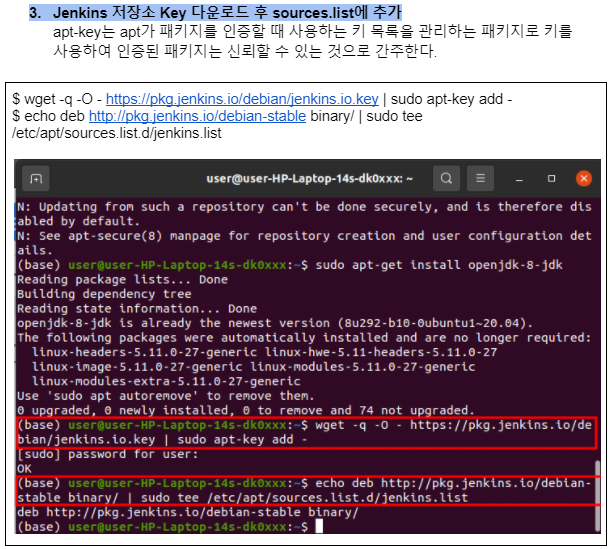
Task: Open terminal search with magnifier icon
Action: pyautogui.click(x=446, y=178)
